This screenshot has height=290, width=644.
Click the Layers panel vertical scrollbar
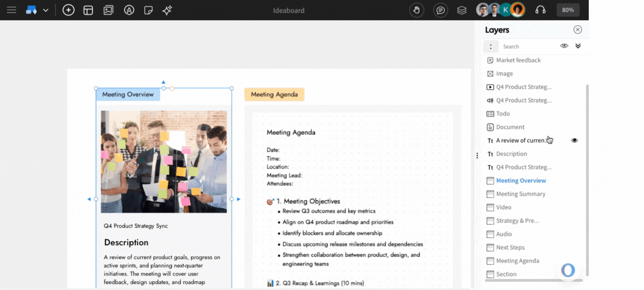pyautogui.click(x=587, y=179)
